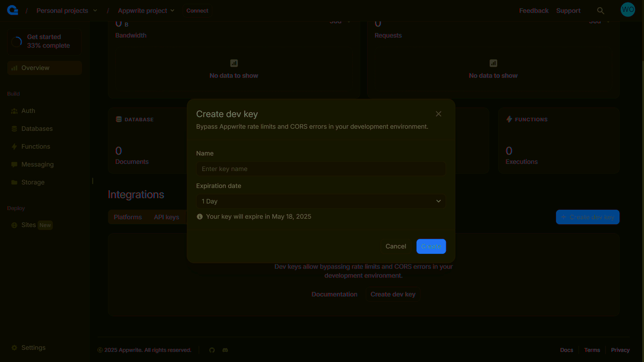Click the GitHub icon in the footer
Image resolution: width=644 pixels, height=362 pixels.
pyautogui.click(x=212, y=350)
